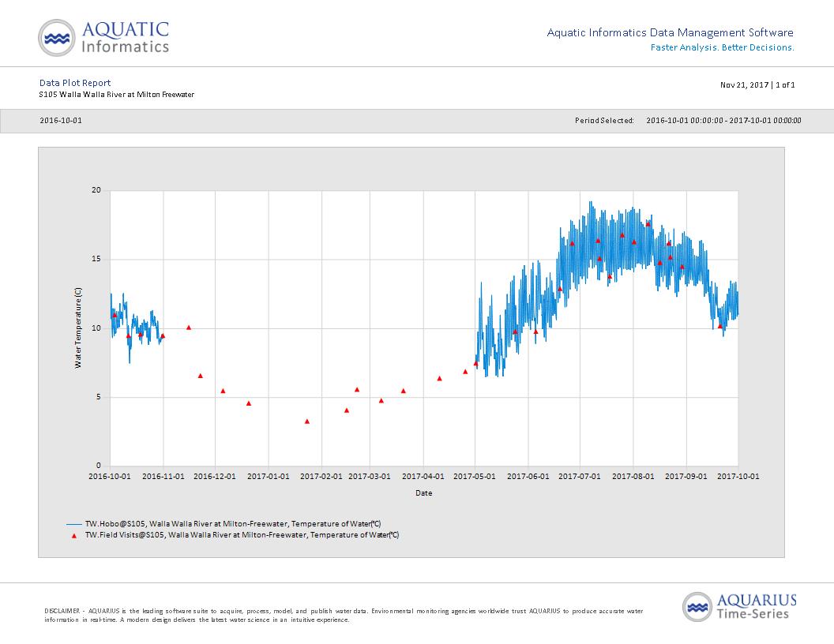
Task: Click the 'Nov 21, 2017 | 1 of 1' text
Action: [757, 84]
